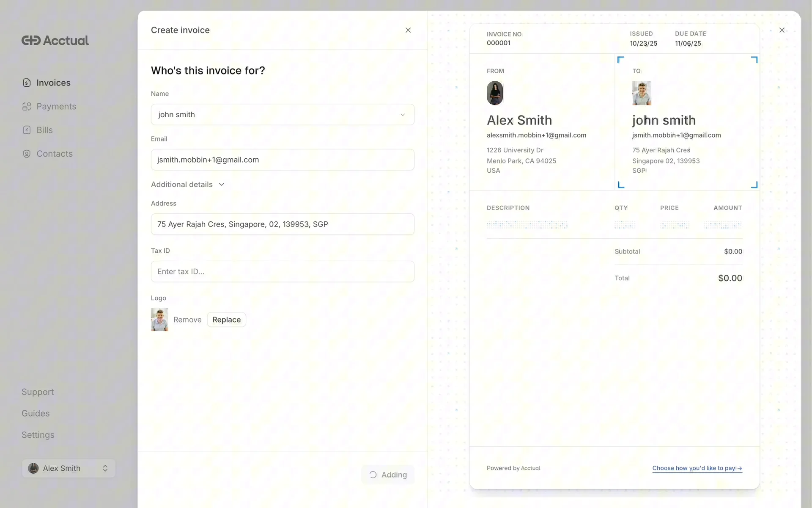Image resolution: width=812 pixels, height=508 pixels.
Task: Open the Name dropdown showing john smith
Action: pos(282,115)
